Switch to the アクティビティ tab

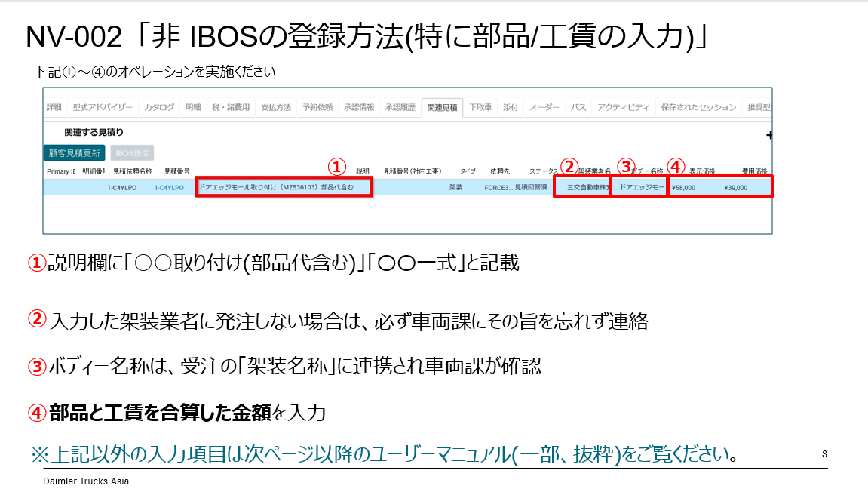click(624, 107)
